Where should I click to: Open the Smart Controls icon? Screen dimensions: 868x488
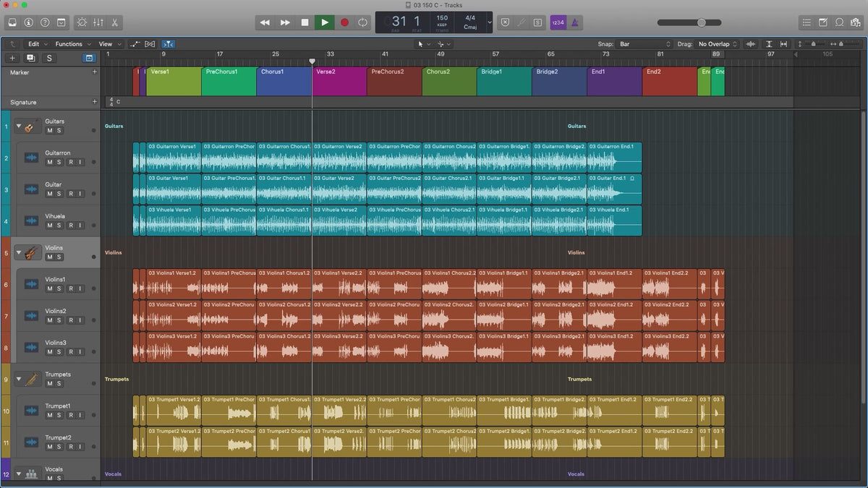coord(81,22)
